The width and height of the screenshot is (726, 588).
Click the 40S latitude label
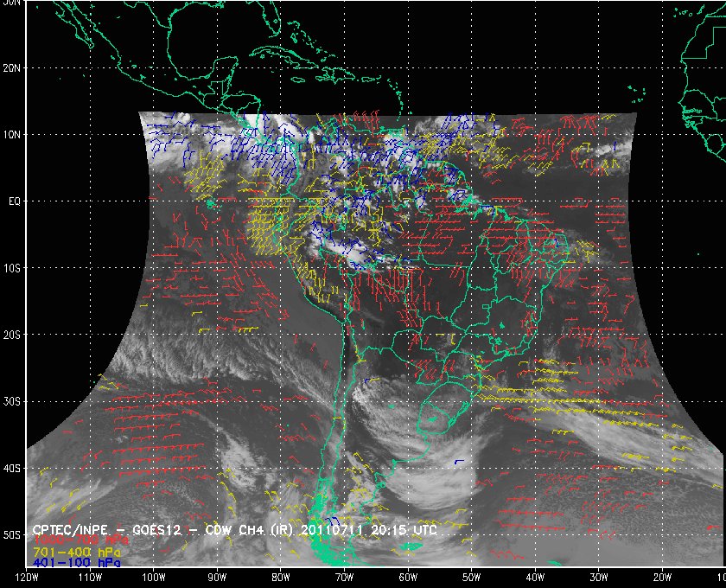click(11, 469)
